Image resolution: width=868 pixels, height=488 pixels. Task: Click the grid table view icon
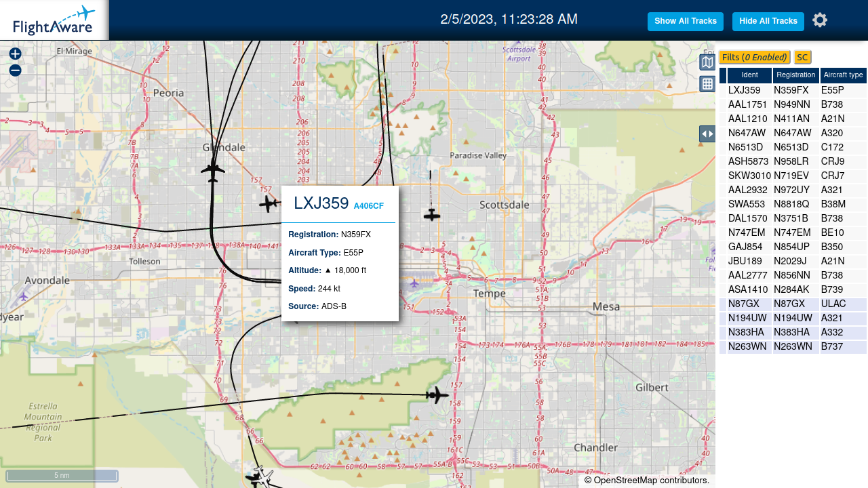pos(707,84)
